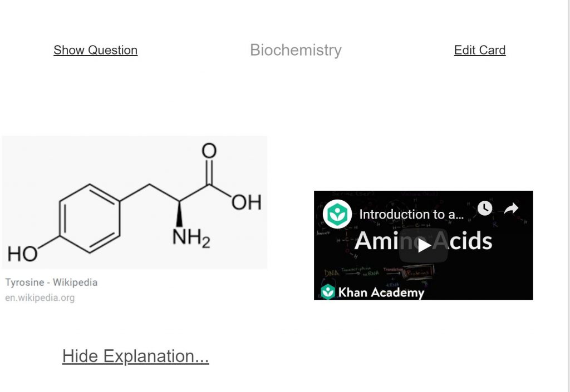Click the Khan Academy hexagon logo at video bottom
The image size is (570, 392).
point(327,292)
